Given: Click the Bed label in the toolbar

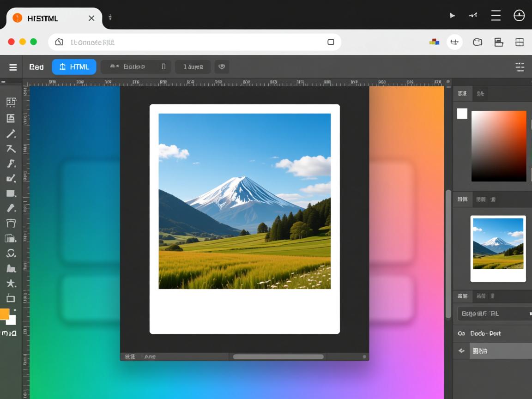Looking at the screenshot, I should click(36, 67).
